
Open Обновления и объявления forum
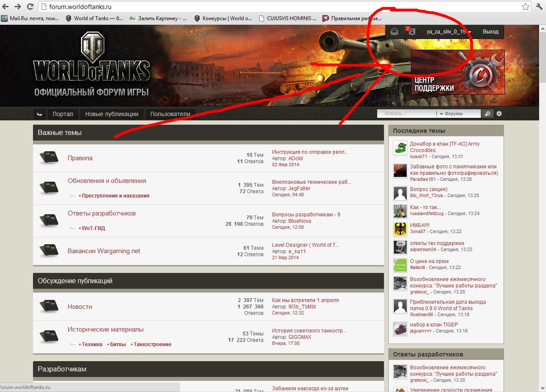click(107, 181)
